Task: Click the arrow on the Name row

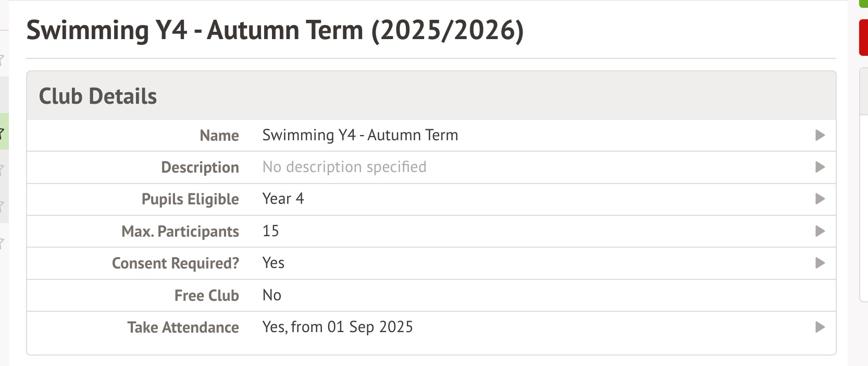Action: click(x=820, y=136)
